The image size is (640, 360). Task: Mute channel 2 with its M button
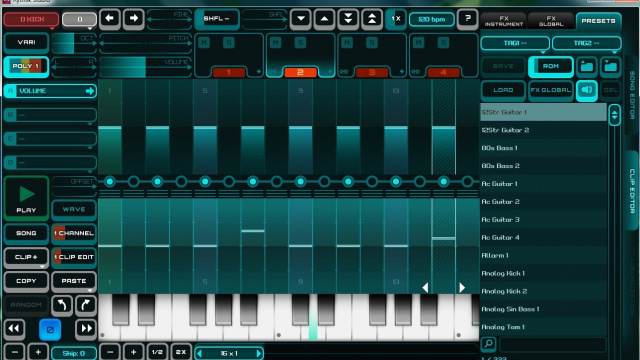point(276,42)
